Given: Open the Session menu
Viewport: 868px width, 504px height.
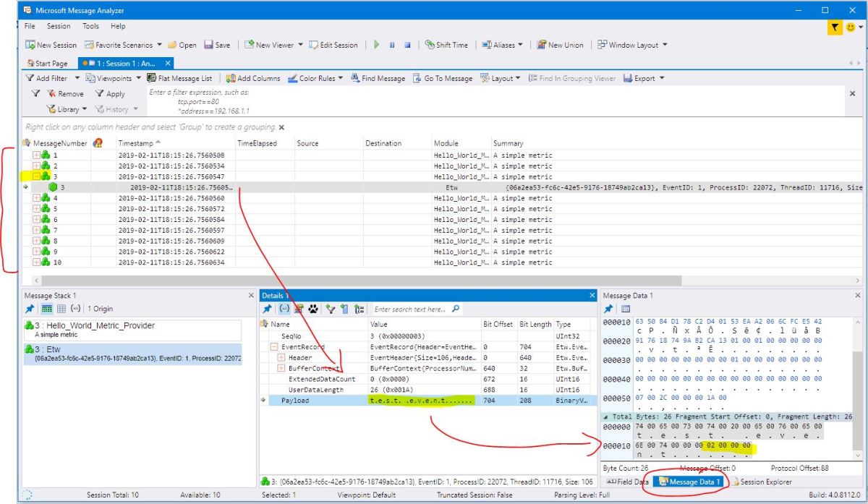Looking at the screenshot, I should (x=59, y=27).
